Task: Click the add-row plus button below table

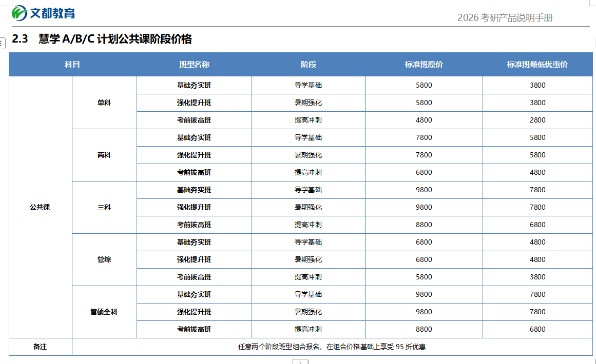Action: (300, 361)
